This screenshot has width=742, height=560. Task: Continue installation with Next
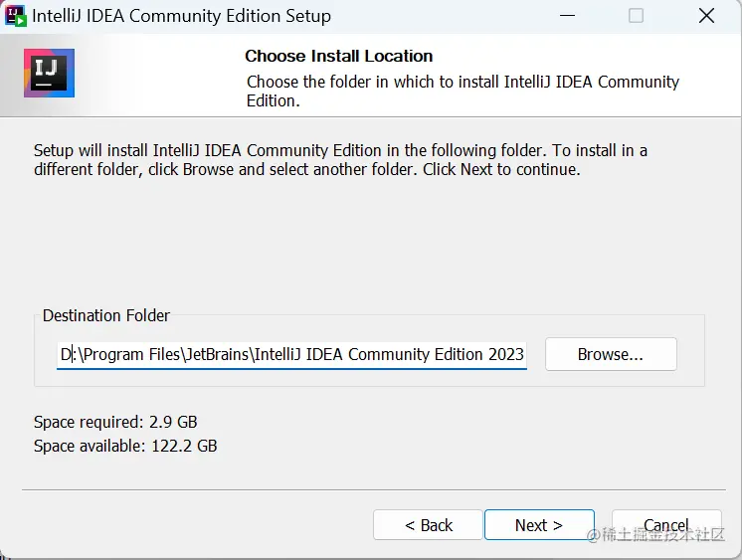(x=539, y=524)
